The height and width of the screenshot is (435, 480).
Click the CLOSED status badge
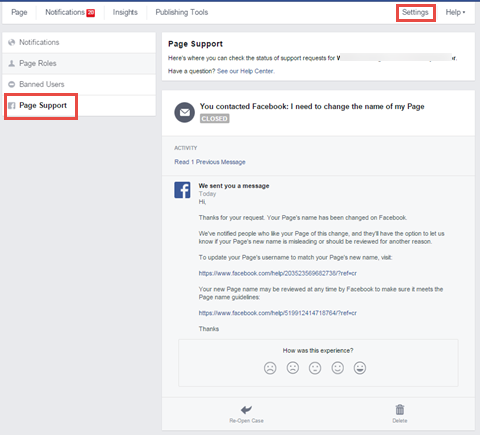pos(215,119)
